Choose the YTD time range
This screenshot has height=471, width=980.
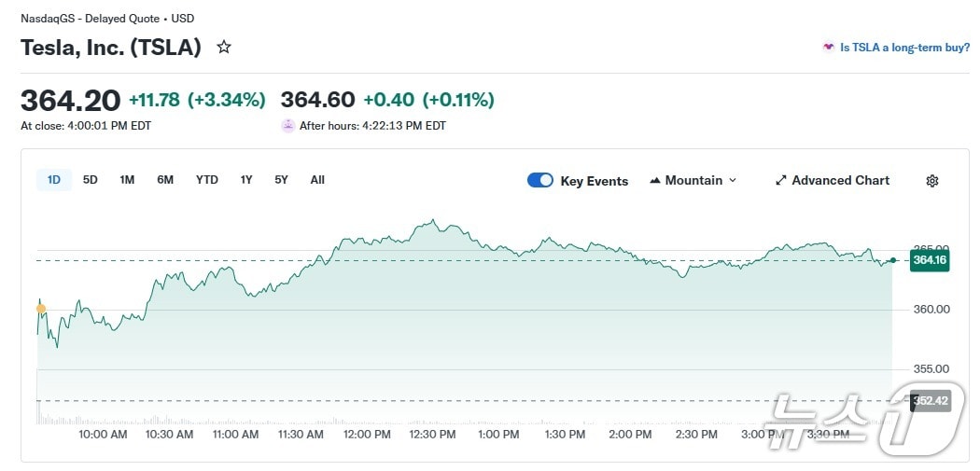pyautogui.click(x=207, y=180)
